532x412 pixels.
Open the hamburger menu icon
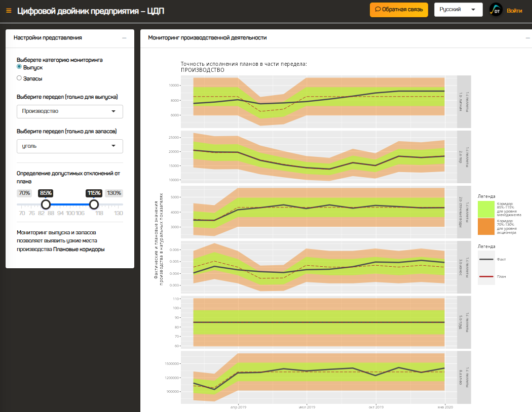(9, 11)
